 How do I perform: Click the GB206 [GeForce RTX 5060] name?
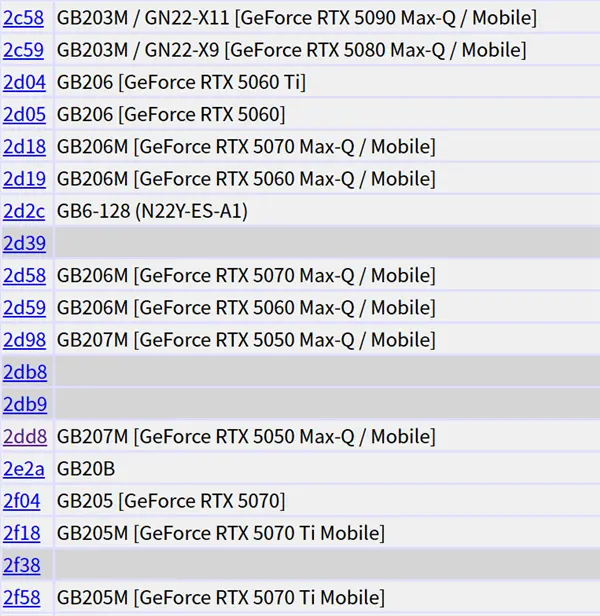click(171, 115)
